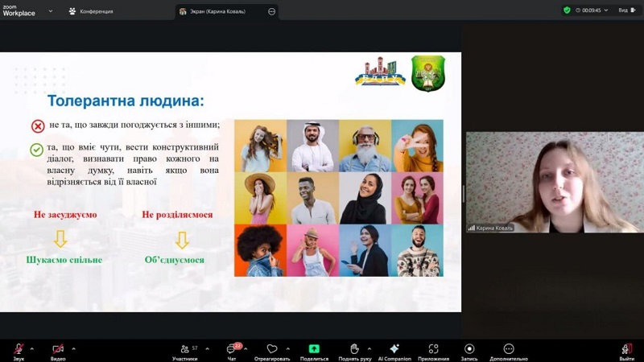The image size is (644, 362).
Task: Select the Экран (Карина Коваль) tab
Action: (x=219, y=11)
